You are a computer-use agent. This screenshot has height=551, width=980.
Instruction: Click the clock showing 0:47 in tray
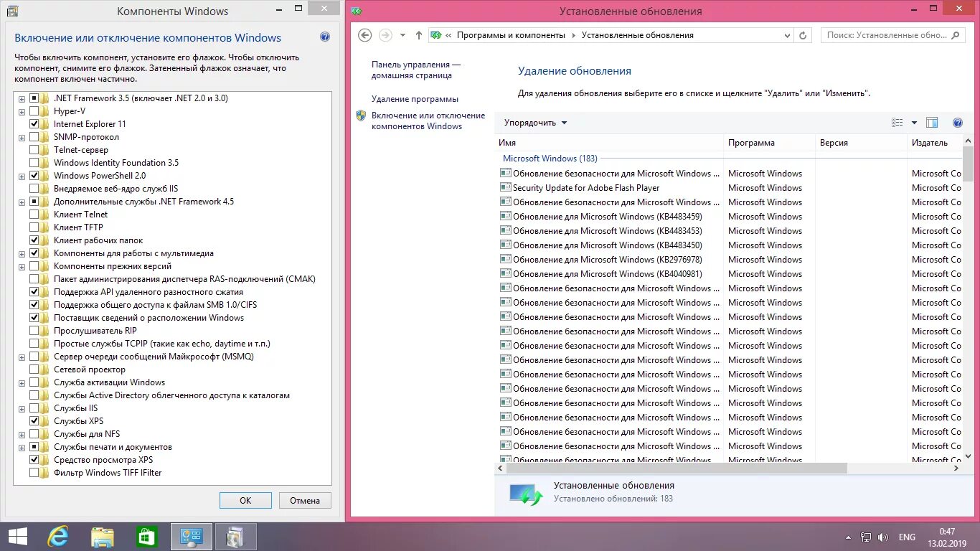(x=948, y=532)
